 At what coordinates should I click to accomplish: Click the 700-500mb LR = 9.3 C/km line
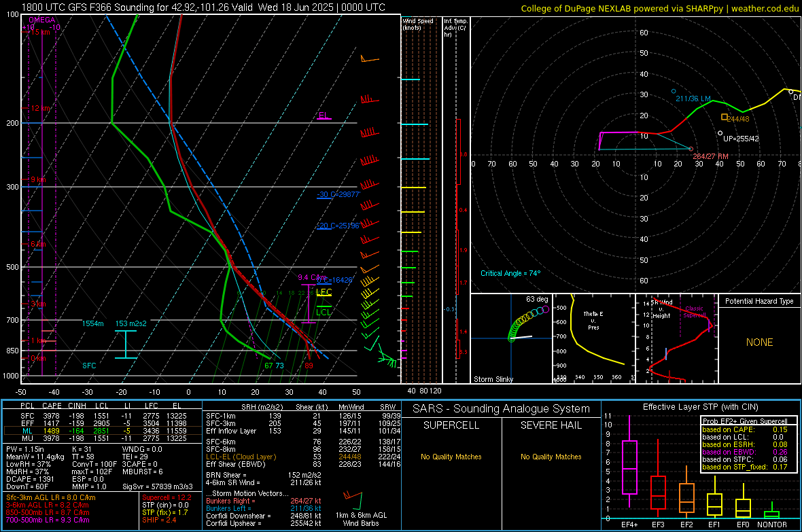tap(47, 520)
